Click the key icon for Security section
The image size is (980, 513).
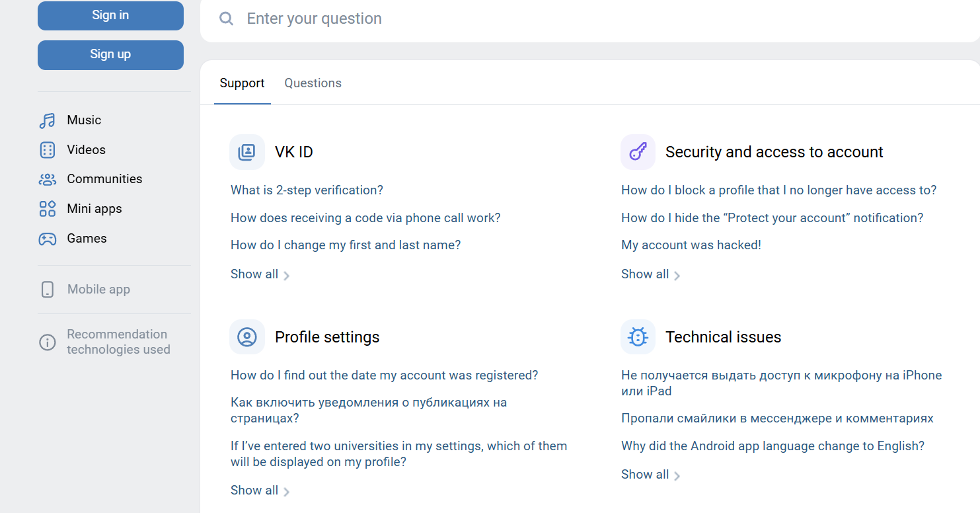637,152
